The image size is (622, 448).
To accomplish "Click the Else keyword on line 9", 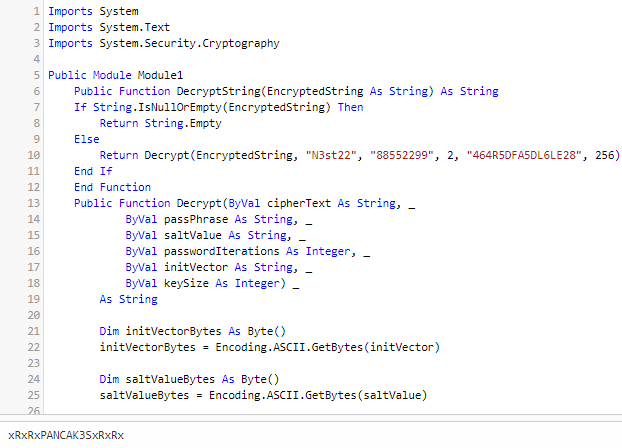I will [86, 139].
